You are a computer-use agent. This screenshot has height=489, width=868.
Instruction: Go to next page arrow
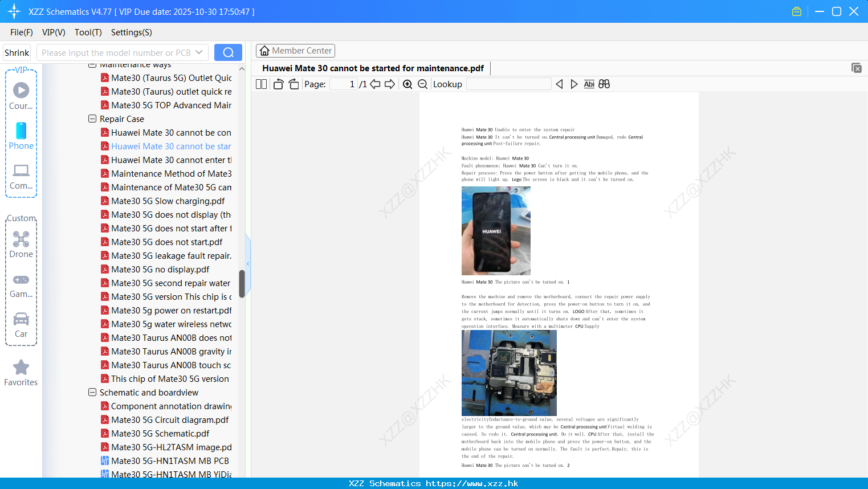pyautogui.click(x=390, y=84)
